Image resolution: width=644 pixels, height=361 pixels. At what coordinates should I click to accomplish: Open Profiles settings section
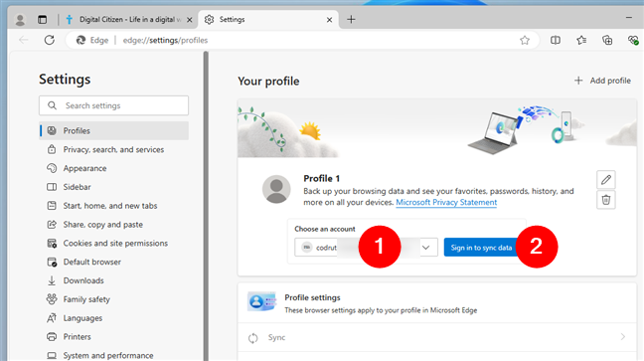pyautogui.click(x=113, y=130)
